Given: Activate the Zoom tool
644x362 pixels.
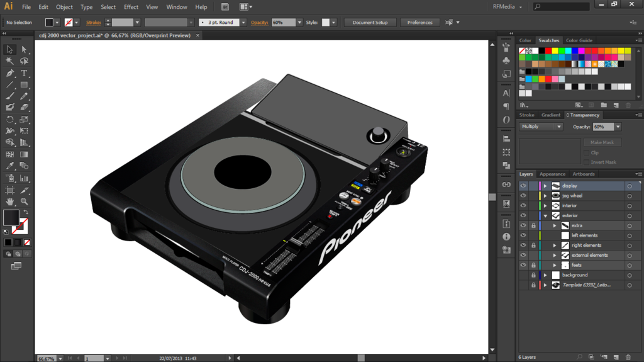Looking at the screenshot, I should click(x=24, y=201).
